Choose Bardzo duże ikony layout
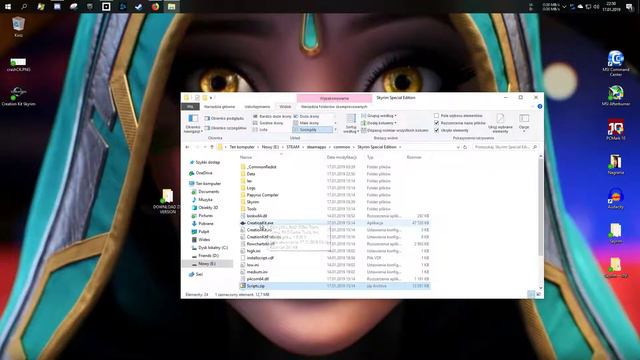This screenshot has height=360, width=640. click(x=272, y=116)
